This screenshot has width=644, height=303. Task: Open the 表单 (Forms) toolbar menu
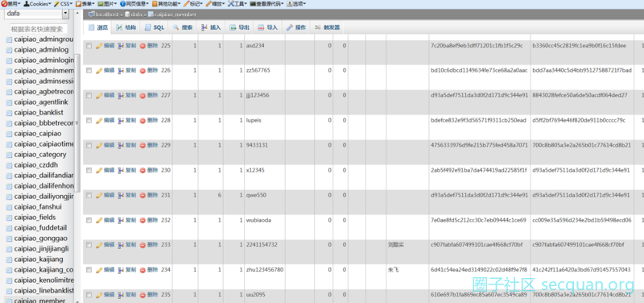[x=85, y=4]
